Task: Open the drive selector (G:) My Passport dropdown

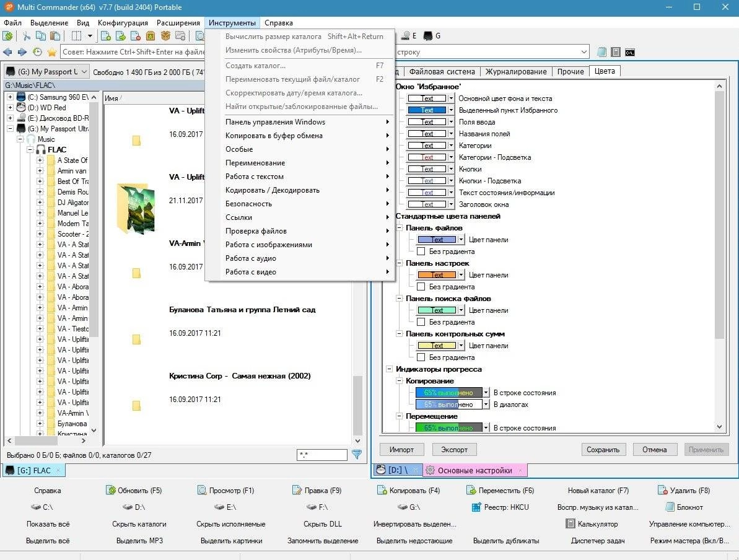Action: tap(46, 72)
